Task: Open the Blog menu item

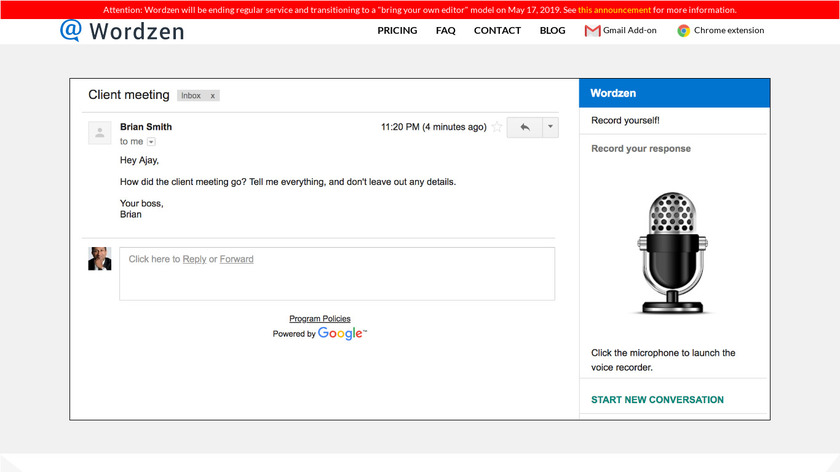Action: tap(552, 31)
